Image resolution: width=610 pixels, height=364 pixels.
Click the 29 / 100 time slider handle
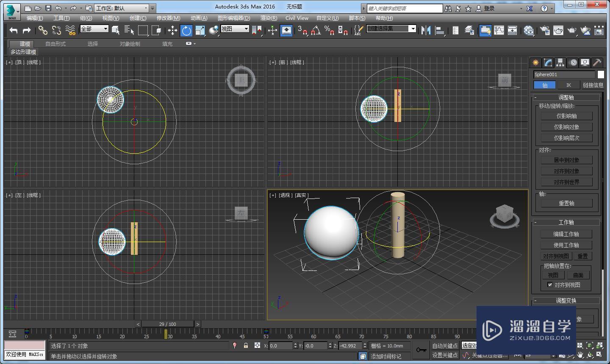tap(168, 324)
